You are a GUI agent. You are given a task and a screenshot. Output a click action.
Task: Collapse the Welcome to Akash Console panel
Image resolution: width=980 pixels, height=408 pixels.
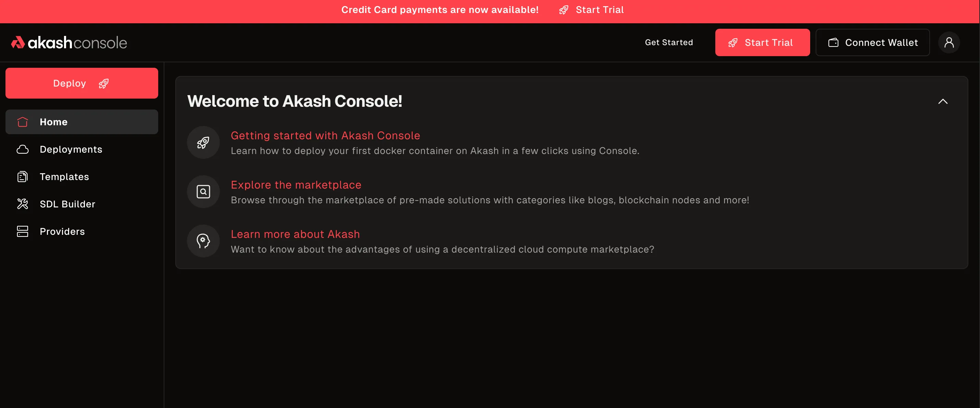click(943, 102)
